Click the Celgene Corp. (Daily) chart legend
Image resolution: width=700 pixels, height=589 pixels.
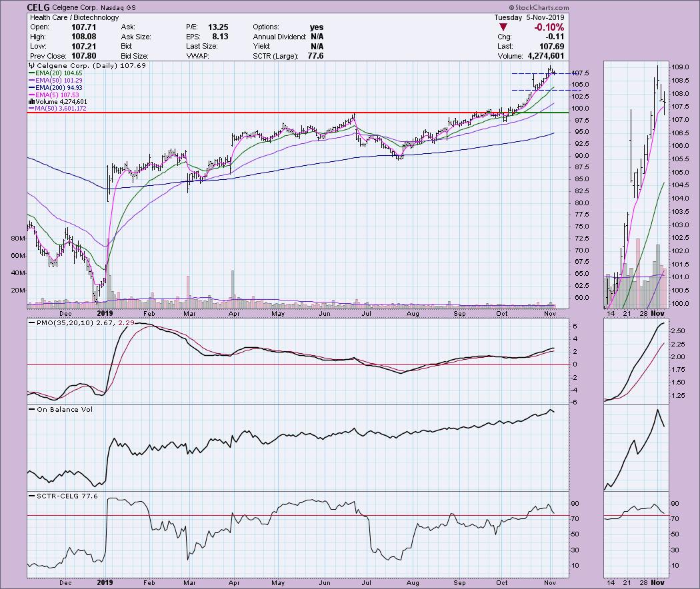point(87,65)
